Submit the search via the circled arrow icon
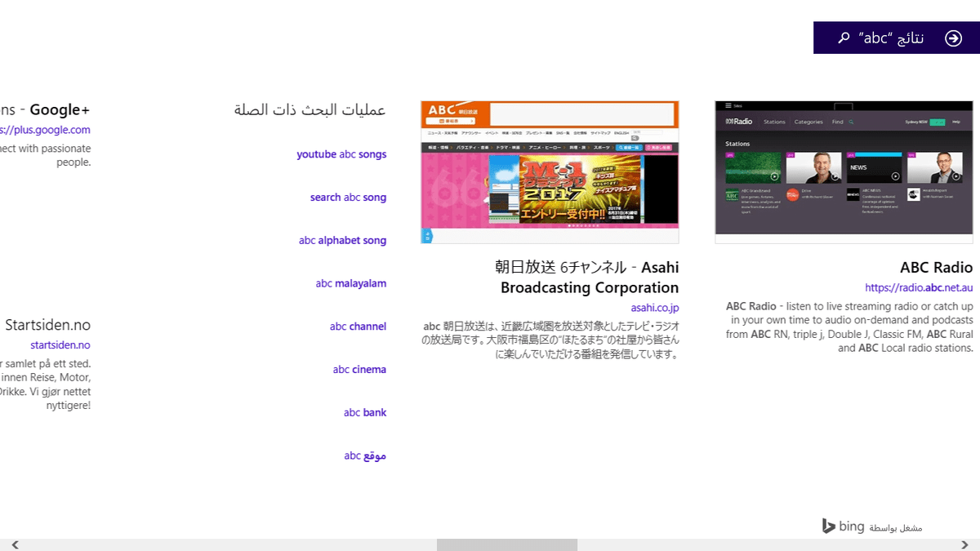Screen dimensions: 980x551 point(953,37)
